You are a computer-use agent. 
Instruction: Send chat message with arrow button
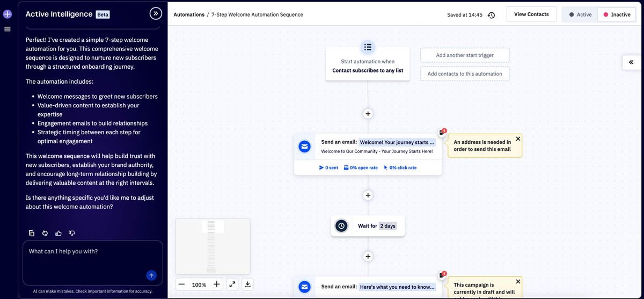(x=151, y=275)
